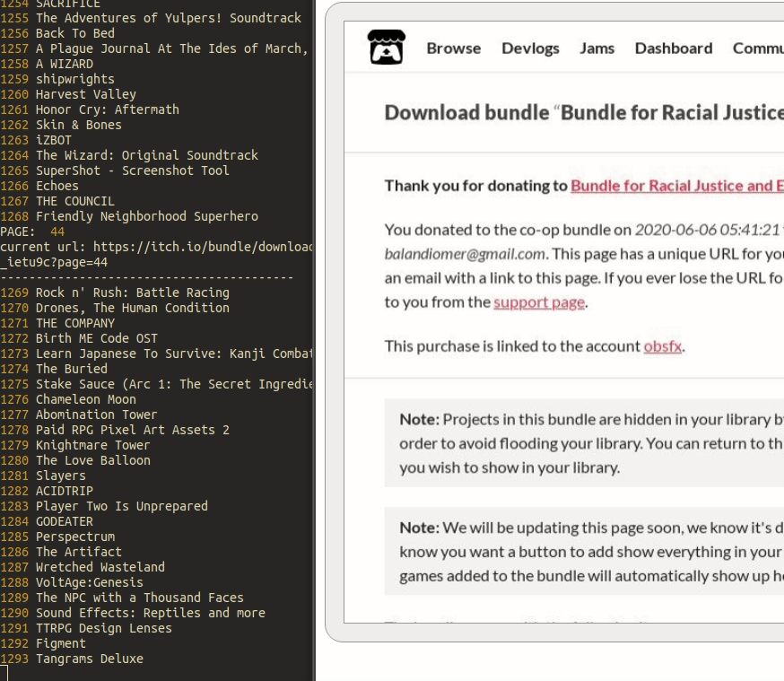The image size is (784, 681).
Task: Click the donation date 2020-06-06 text
Action: 709,230
